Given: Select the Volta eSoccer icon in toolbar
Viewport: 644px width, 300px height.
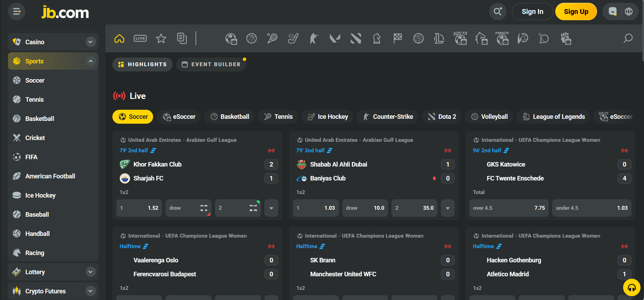Looking at the screenshot, I should click(x=460, y=38).
